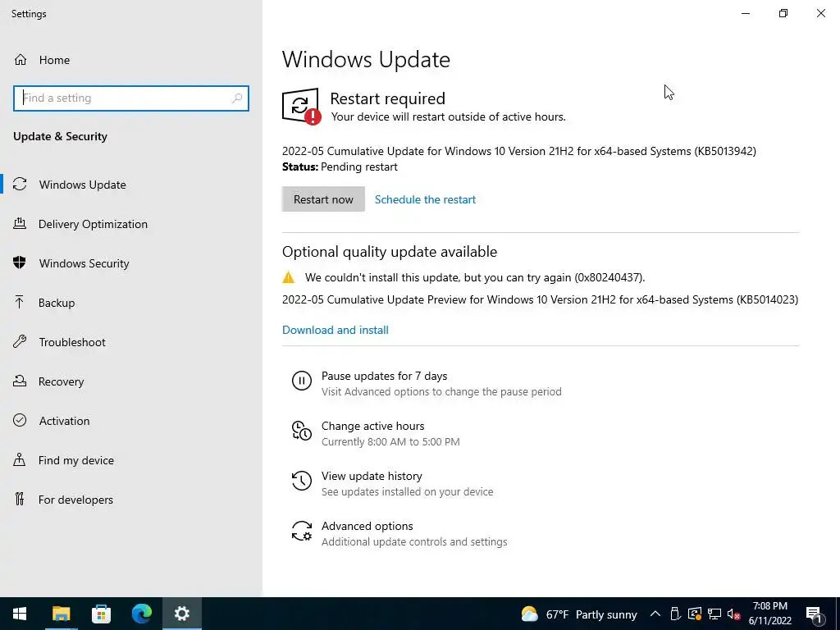Click the Settings gear taskbar icon
840x630 pixels.
point(182,614)
